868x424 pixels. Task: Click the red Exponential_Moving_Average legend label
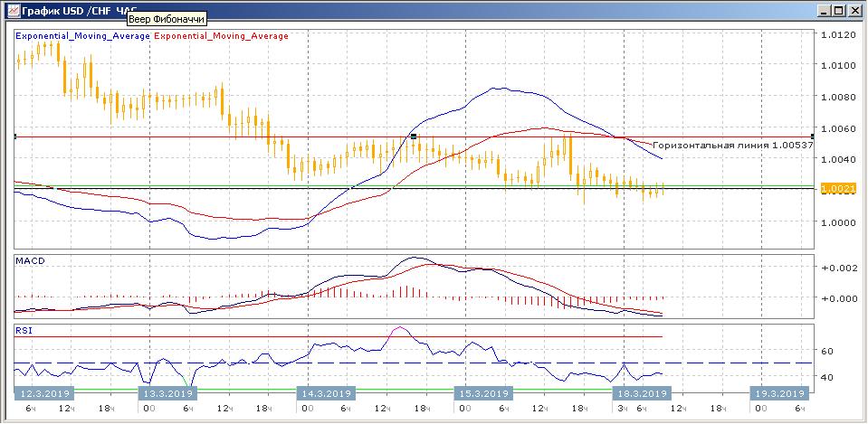pos(221,36)
